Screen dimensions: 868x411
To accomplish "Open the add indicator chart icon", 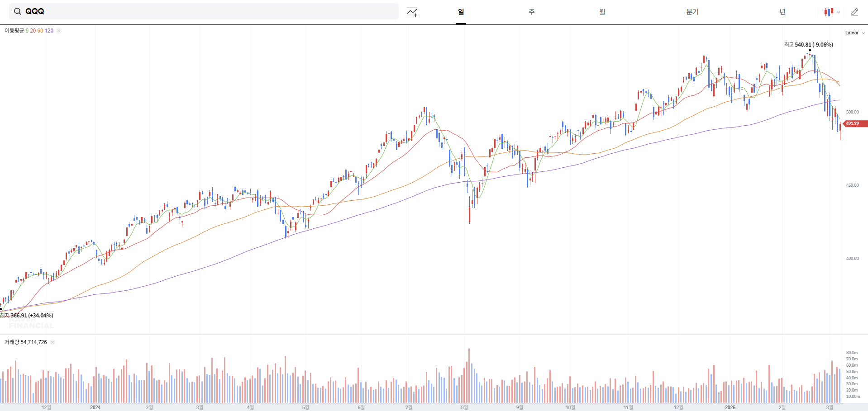I will tap(412, 12).
